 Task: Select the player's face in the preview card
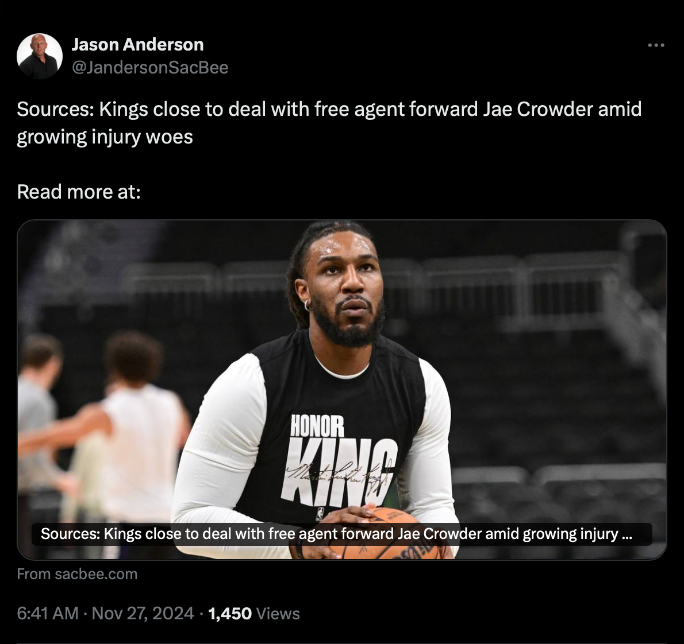(347, 288)
